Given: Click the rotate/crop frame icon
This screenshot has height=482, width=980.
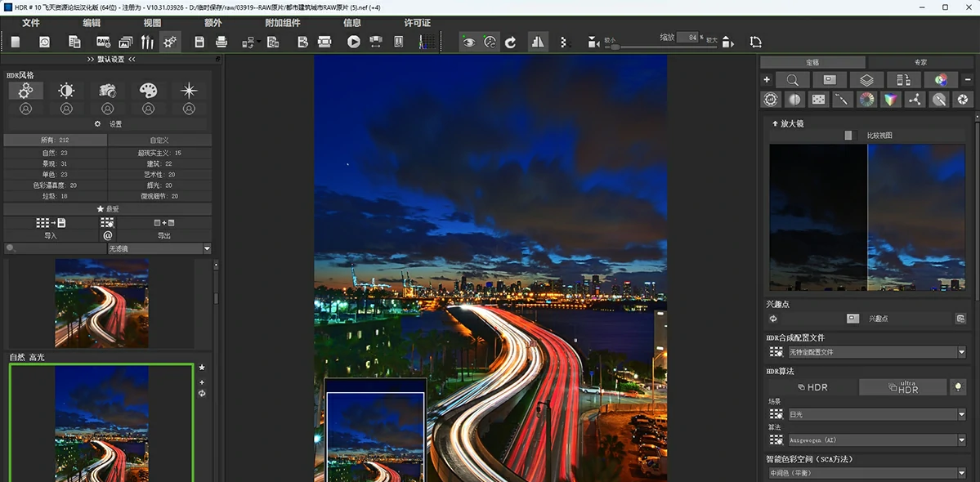Looking at the screenshot, I should (x=755, y=42).
